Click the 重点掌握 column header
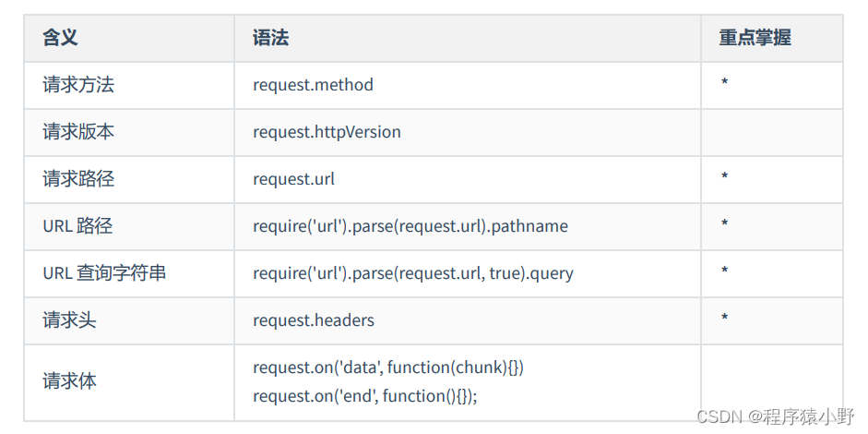868x434 pixels. 755,38
